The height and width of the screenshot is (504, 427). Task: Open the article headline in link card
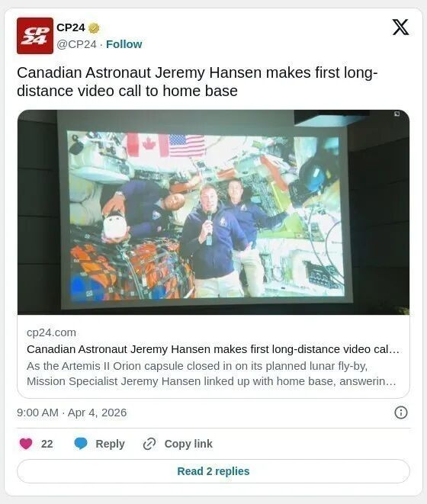pyautogui.click(x=213, y=349)
